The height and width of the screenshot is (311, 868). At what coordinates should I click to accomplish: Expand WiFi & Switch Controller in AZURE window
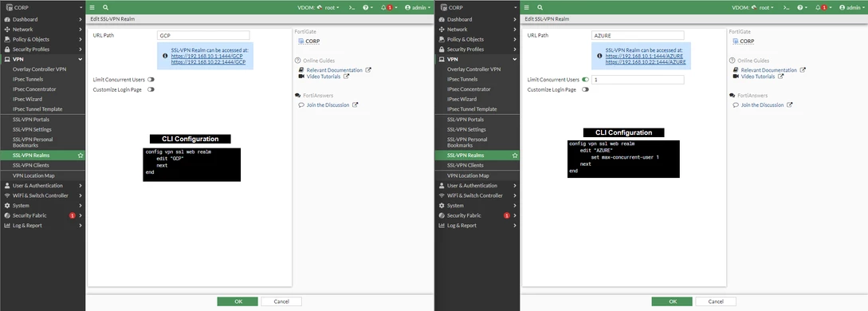[477, 195]
